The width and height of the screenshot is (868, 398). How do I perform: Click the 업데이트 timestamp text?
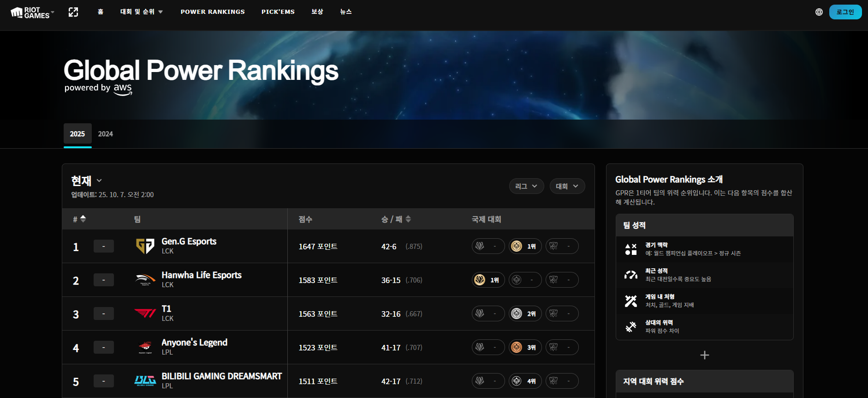coord(112,195)
